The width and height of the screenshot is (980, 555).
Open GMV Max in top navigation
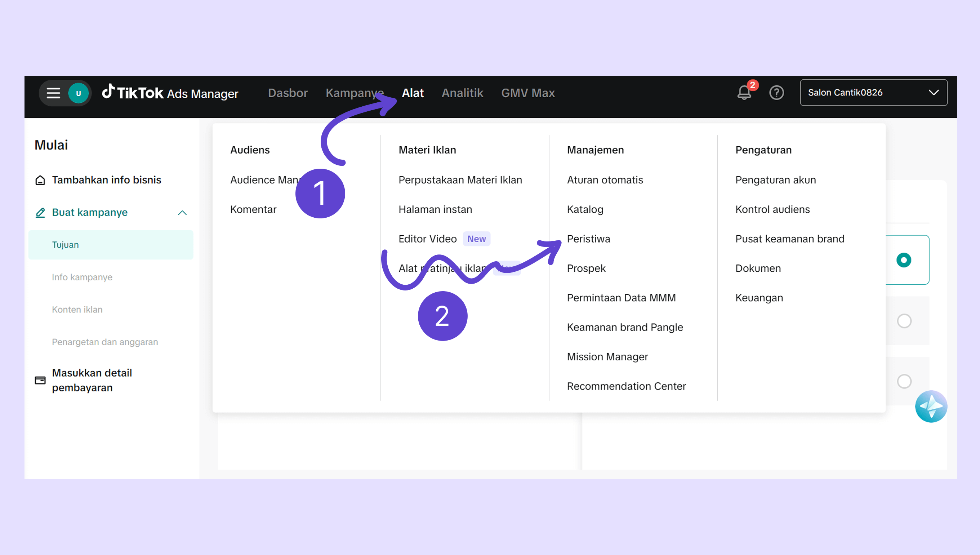528,93
